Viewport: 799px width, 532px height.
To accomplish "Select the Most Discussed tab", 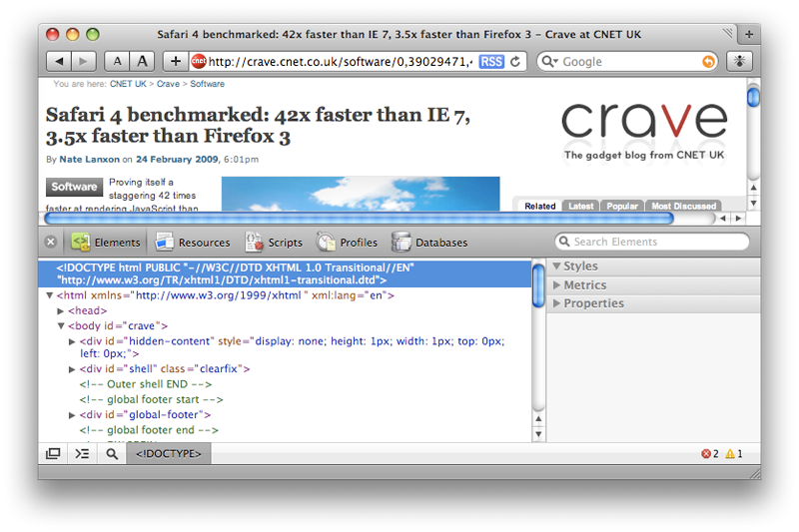I will tap(683, 206).
